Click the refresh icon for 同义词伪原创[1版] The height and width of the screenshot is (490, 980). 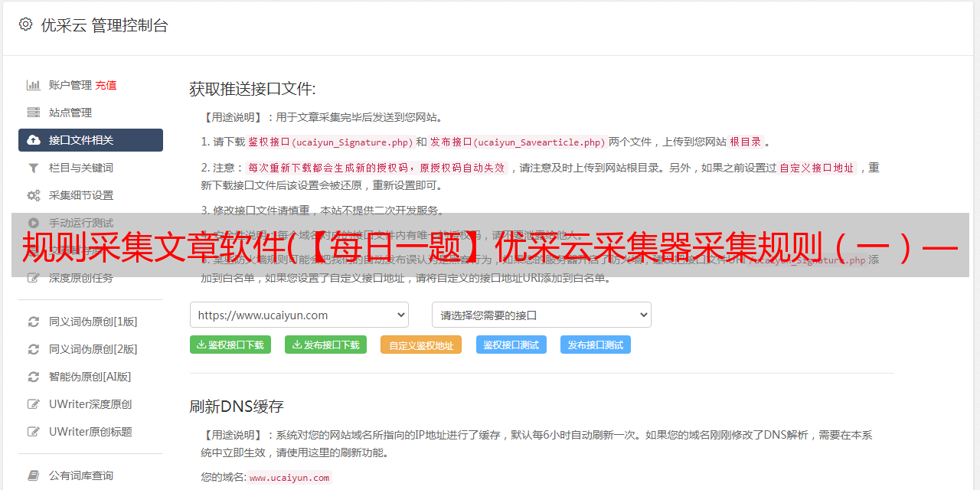pos(34,322)
